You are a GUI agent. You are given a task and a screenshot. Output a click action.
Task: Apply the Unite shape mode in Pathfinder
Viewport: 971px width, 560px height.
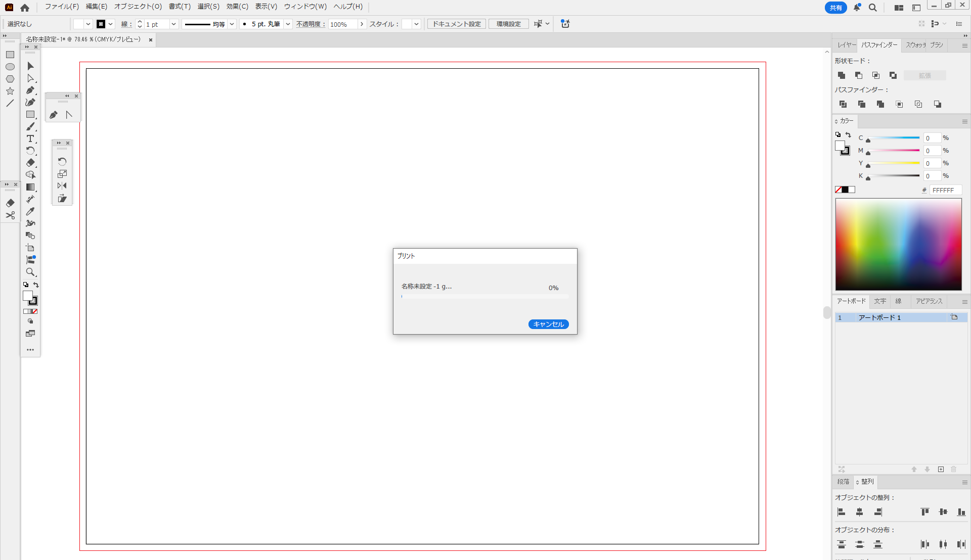tap(841, 75)
